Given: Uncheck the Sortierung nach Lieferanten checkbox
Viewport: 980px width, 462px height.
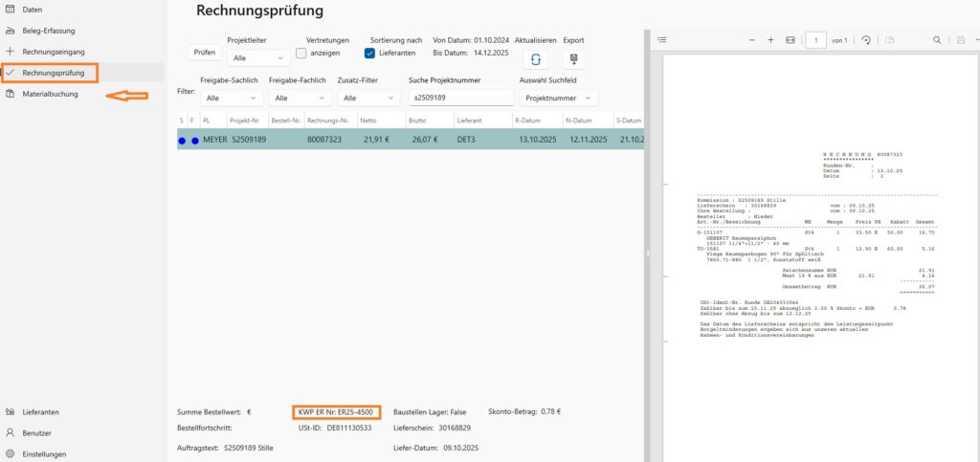Looking at the screenshot, I should 370,54.
